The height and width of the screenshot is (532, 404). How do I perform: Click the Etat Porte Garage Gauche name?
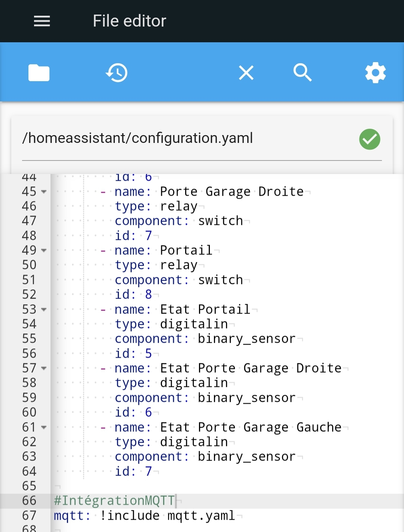coord(251,427)
